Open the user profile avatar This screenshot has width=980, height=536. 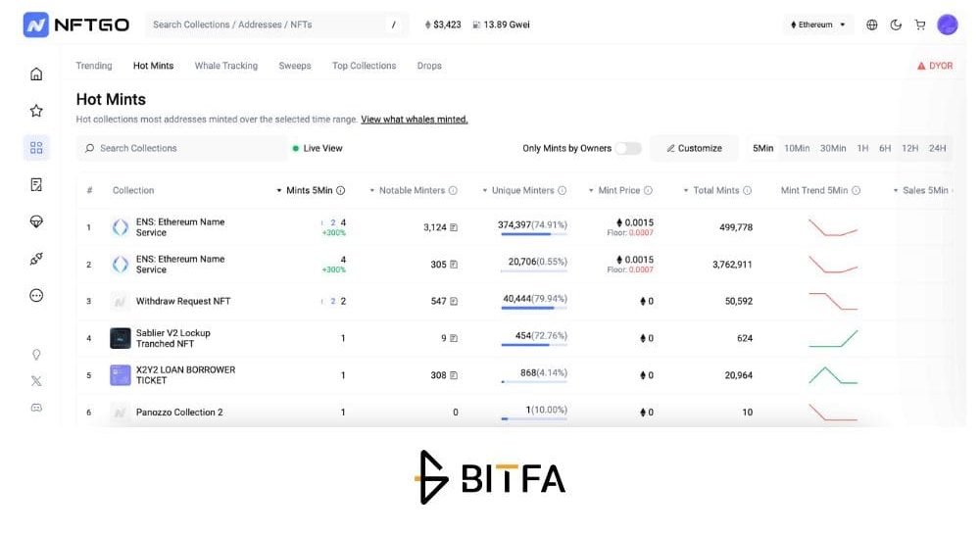tap(948, 24)
